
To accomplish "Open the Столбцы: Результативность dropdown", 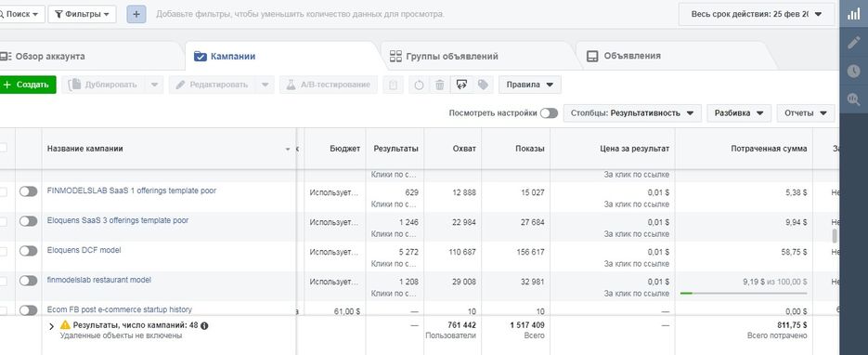I will [x=632, y=113].
